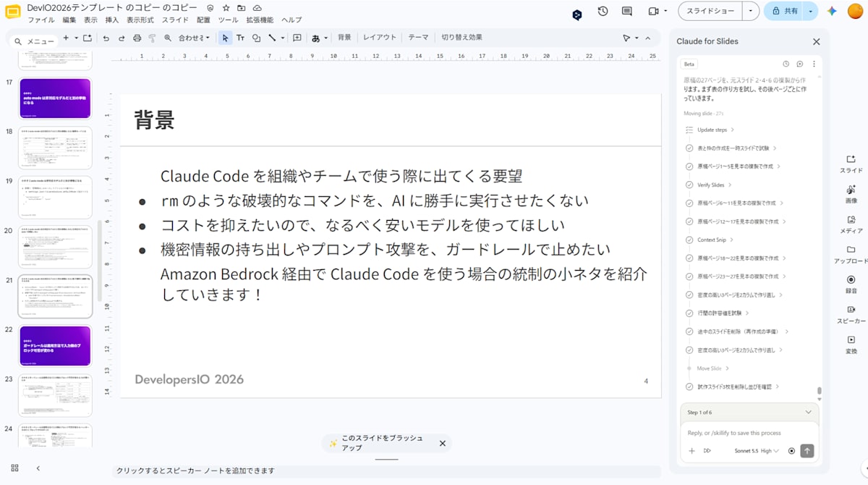Screen dimensions: 868x485
Task: Click the Meet camera icon
Action: (652, 11)
